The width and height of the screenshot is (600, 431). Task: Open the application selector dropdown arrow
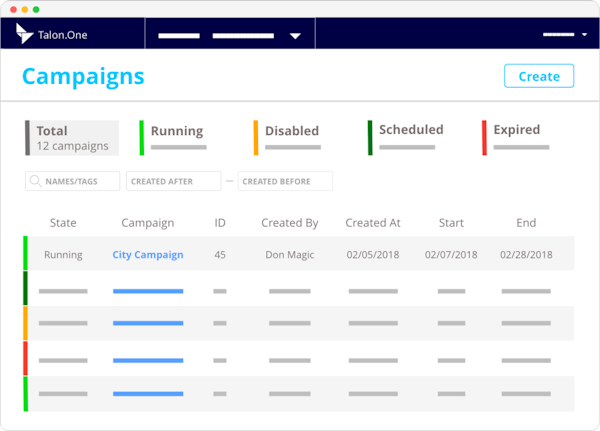(x=295, y=36)
